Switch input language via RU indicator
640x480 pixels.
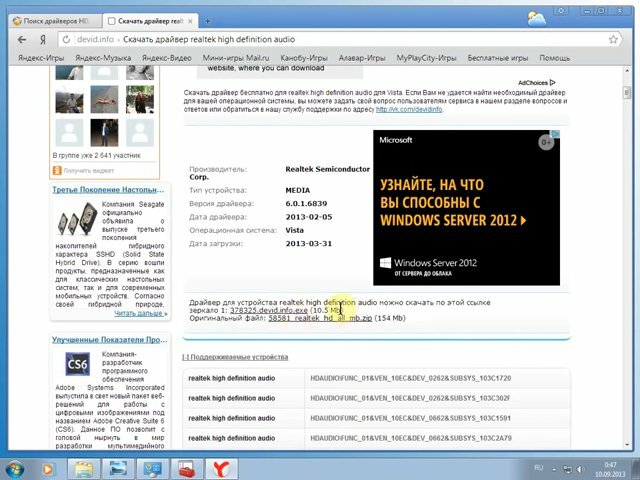click(539, 468)
